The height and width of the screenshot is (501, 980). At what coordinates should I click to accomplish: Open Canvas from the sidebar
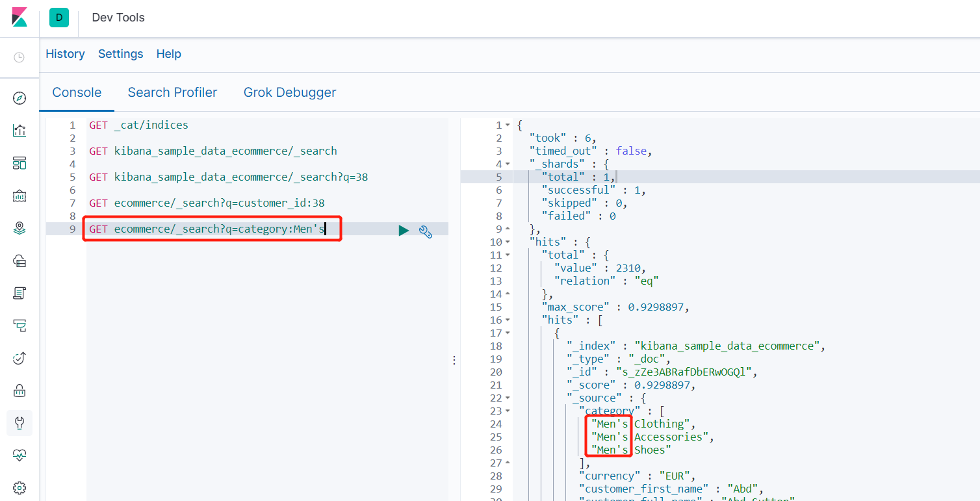19,196
